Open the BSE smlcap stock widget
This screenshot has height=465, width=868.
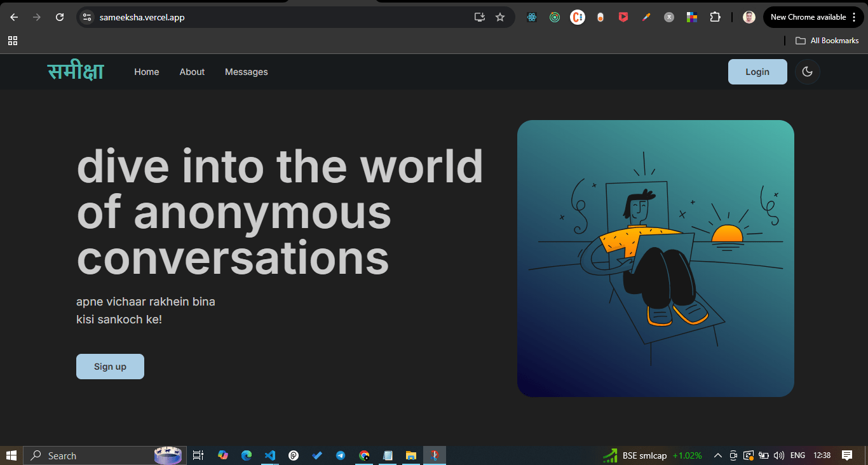pyautogui.click(x=653, y=455)
